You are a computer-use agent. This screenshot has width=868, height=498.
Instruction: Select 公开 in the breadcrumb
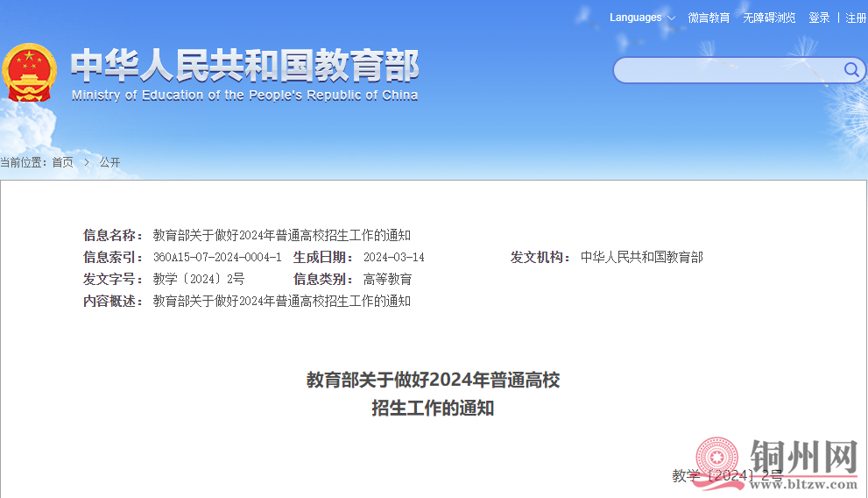pyautogui.click(x=109, y=162)
